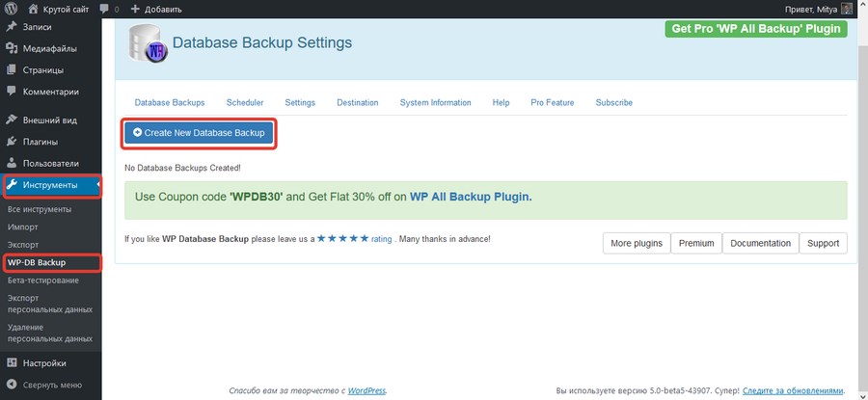The image size is (868, 400).
Task: Click the home icon next to Крутой сайт
Action: tap(33, 9)
